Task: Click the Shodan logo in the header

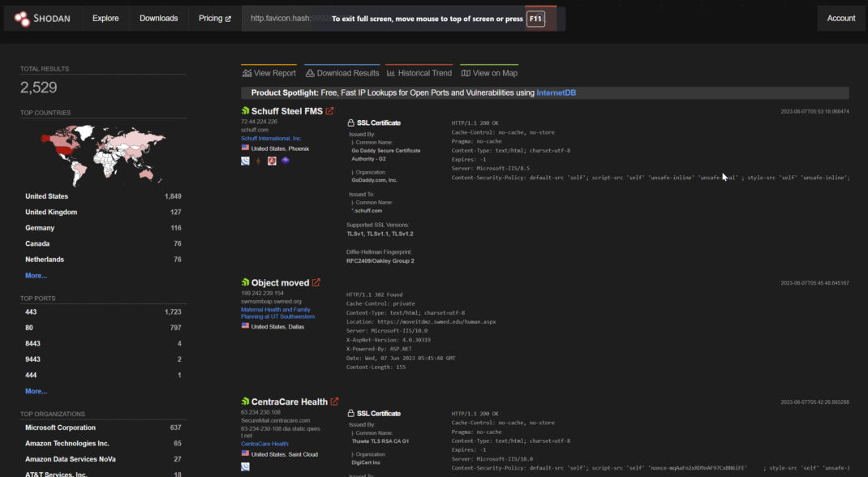Action: click(x=43, y=19)
